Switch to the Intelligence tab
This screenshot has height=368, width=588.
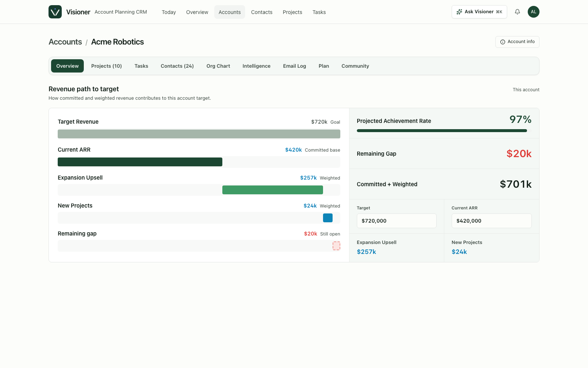click(257, 66)
